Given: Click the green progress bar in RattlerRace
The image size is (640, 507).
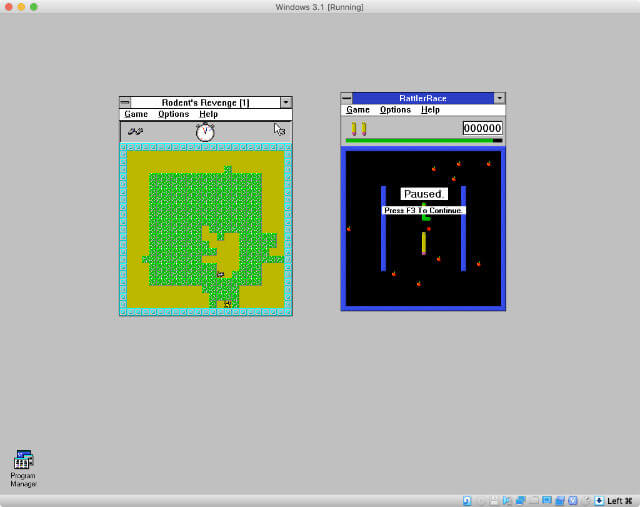Looking at the screenshot, I should [x=418, y=141].
